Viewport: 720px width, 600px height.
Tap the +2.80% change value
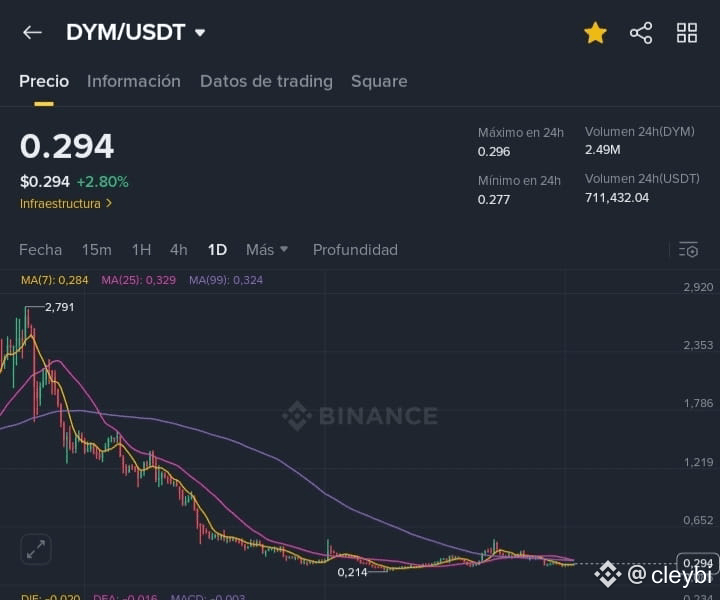pos(102,182)
